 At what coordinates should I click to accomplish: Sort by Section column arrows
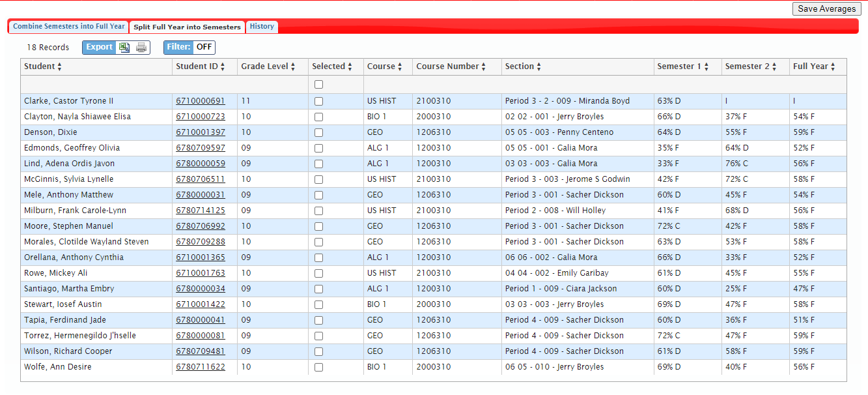pos(539,67)
